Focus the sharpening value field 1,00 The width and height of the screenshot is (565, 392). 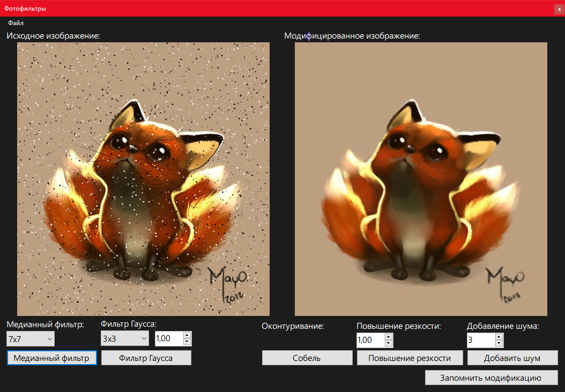(x=370, y=340)
